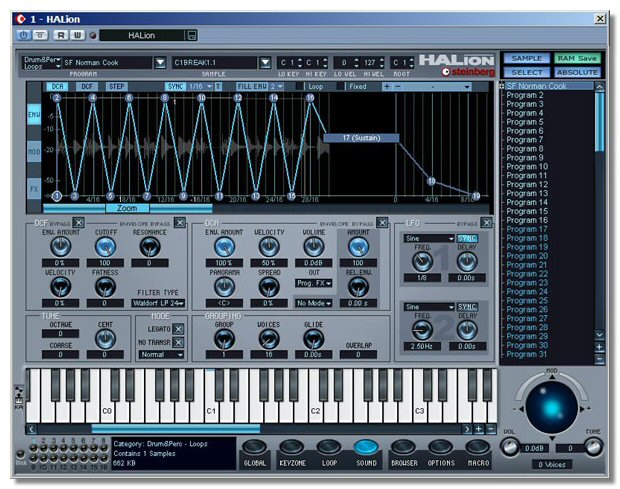The image size is (620, 489).
Task: Select the MOD side tab
Action: [34, 151]
